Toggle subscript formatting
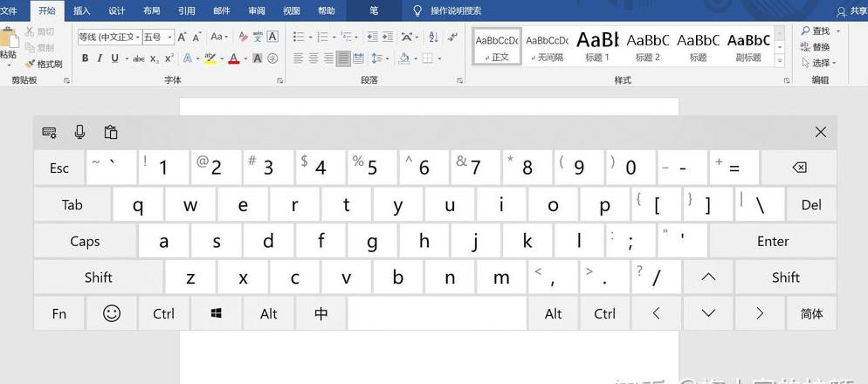The image size is (868, 384). point(155,58)
